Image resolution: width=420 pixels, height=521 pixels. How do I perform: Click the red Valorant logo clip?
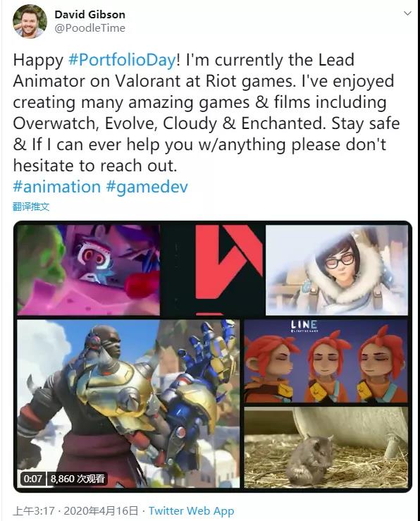(x=213, y=269)
